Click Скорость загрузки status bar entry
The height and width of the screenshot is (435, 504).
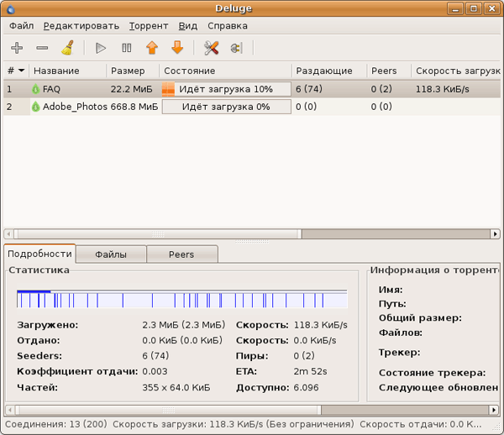click(233, 424)
